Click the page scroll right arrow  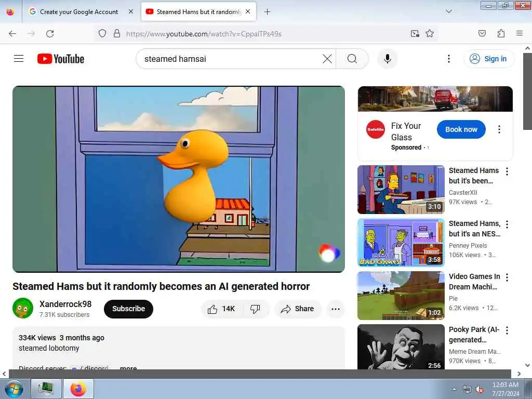click(519, 374)
